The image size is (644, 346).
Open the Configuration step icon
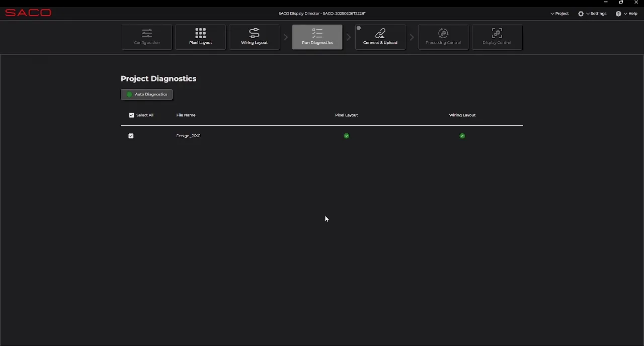pos(146,33)
